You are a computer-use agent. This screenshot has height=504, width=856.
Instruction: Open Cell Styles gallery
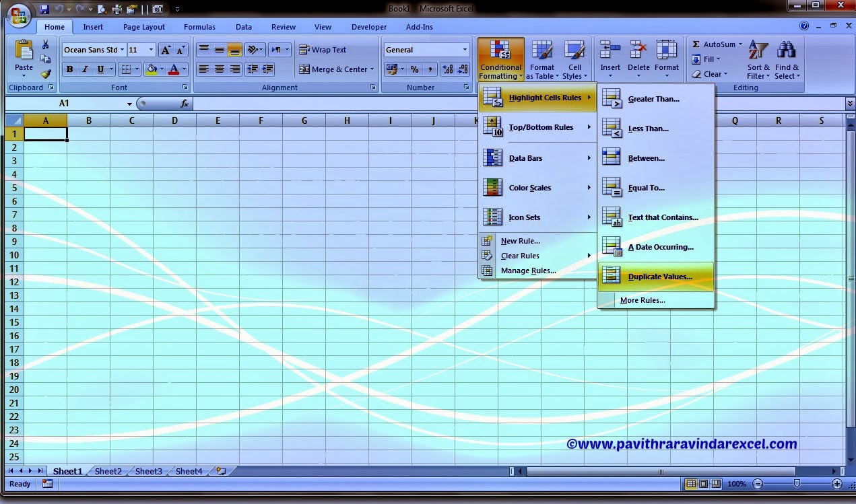tap(574, 60)
